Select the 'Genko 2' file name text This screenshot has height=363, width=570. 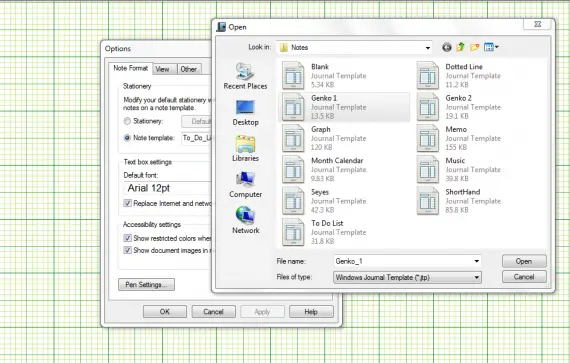click(x=458, y=98)
